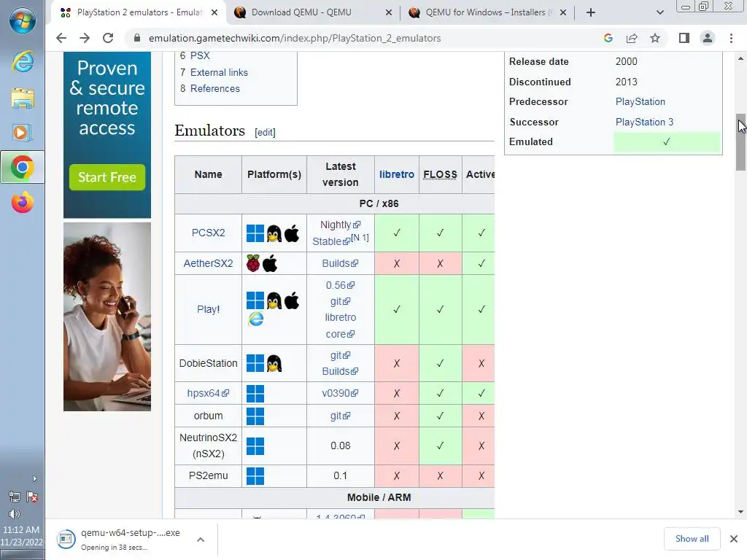
Task: Click Show all downloads button
Action: [x=692, y=539]
